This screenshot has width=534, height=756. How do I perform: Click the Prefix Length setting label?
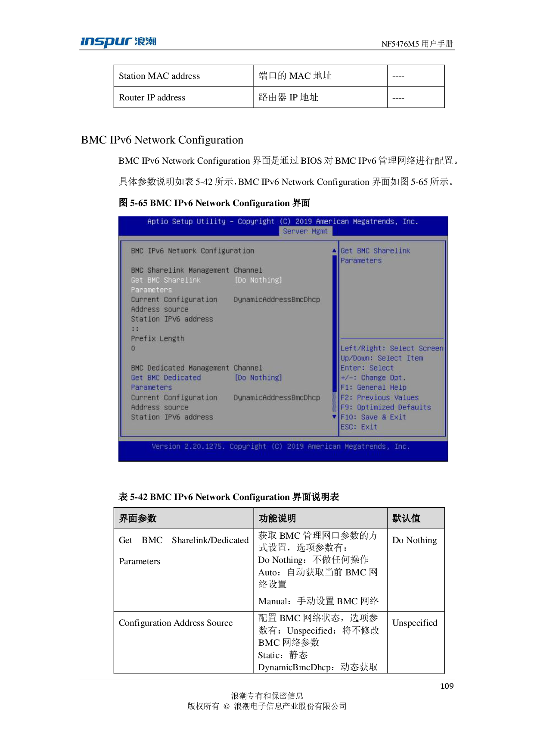158,339
